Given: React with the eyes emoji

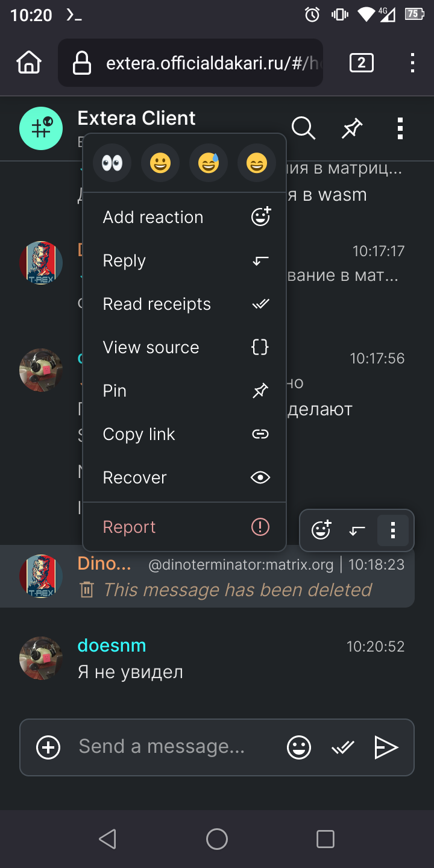Looking at the screenshot, I should tap(112, 163).
